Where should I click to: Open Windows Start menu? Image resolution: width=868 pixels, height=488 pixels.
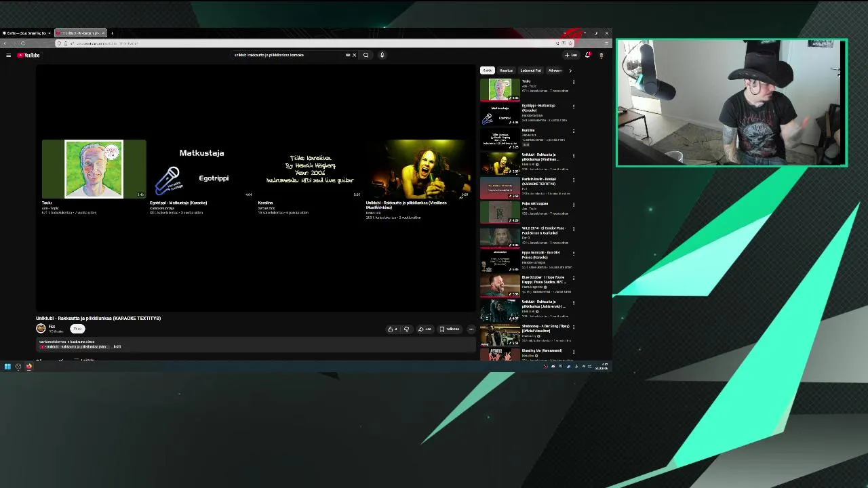[x=7, y=367]
